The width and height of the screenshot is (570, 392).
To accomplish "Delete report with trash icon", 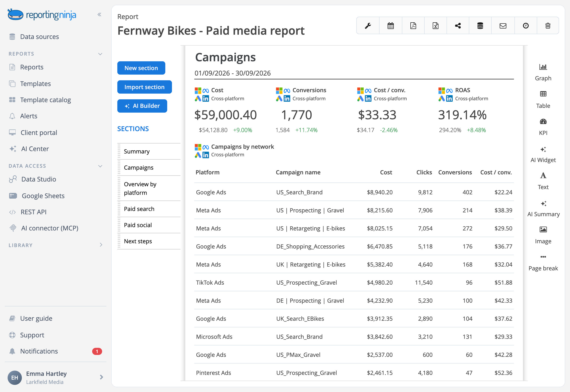I will point(548,26).
